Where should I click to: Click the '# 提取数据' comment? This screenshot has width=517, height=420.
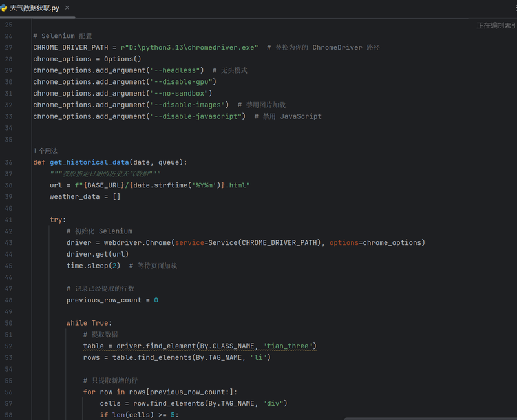pyautogui.click(x=100, y=335)
